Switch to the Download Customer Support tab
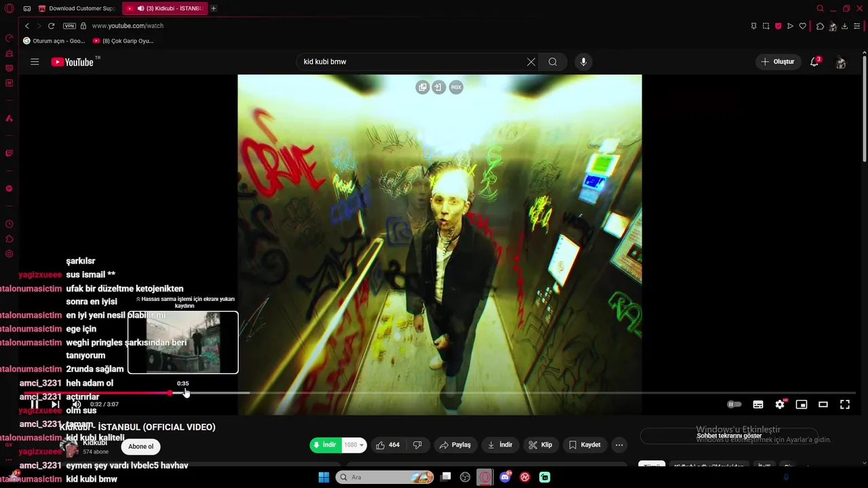Screen dimensions: 868x488 tap(77, 8)
